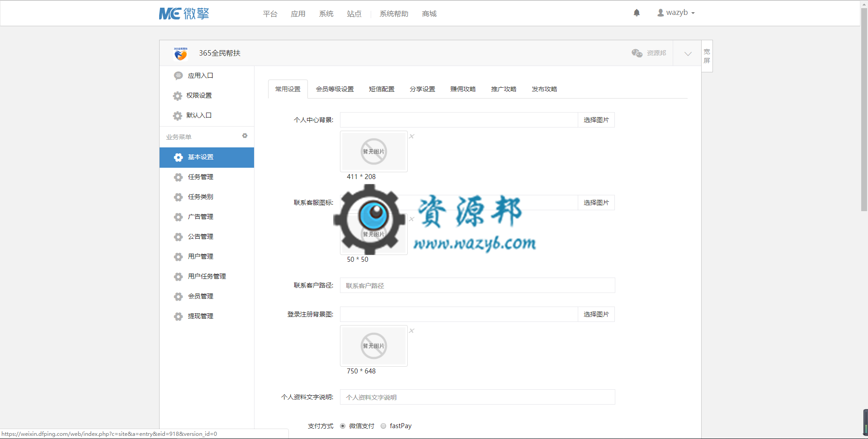Image resolution: width=868 pixels, height=439 pixels.
Task: Click the 个人中心背景 placeholder thumbnail
Action: click(x=374, y=151)
